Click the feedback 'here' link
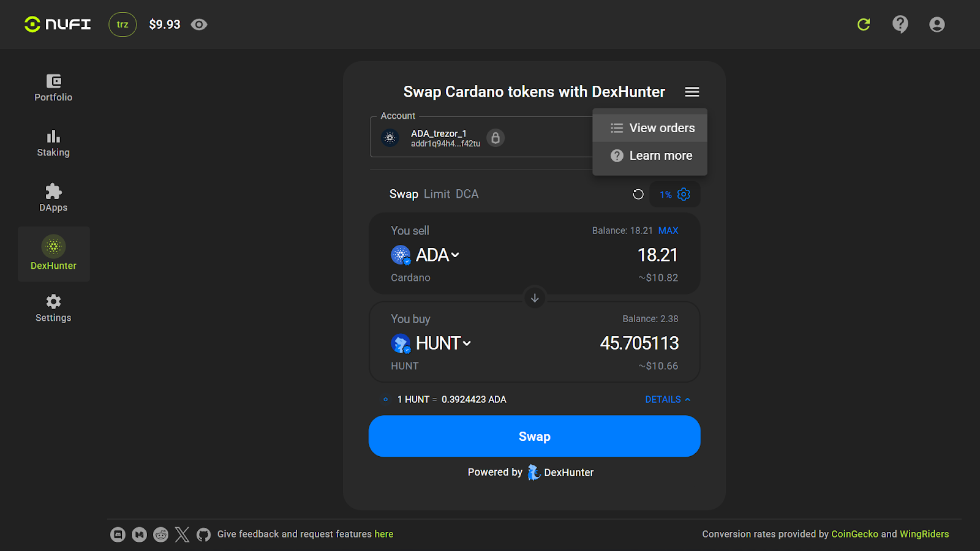 point(384,534)
